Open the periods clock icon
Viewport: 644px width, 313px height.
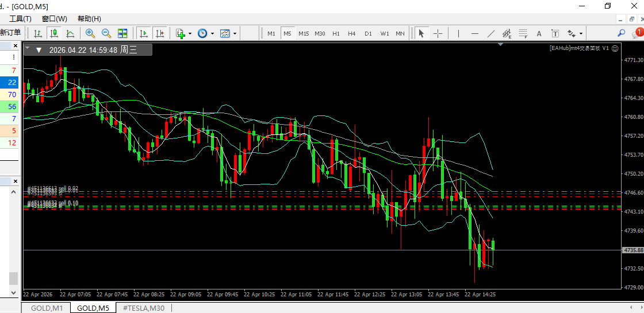pyautogui.click(x=202, y=34)
